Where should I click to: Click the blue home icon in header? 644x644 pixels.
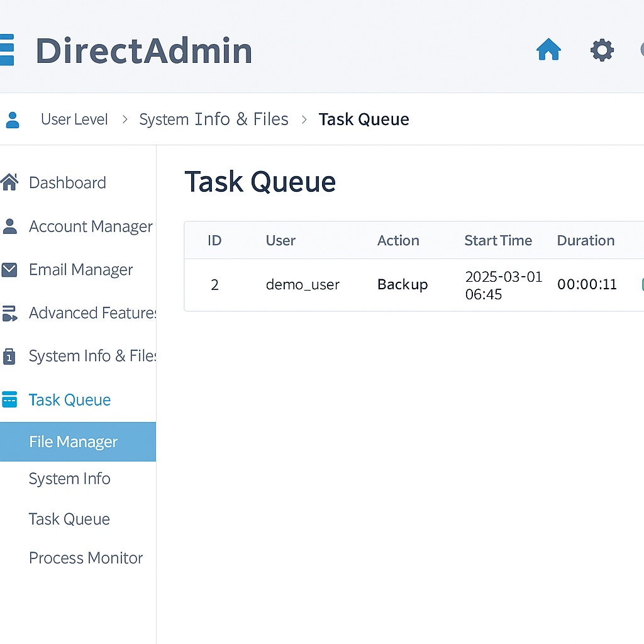[x=548, y=50]
